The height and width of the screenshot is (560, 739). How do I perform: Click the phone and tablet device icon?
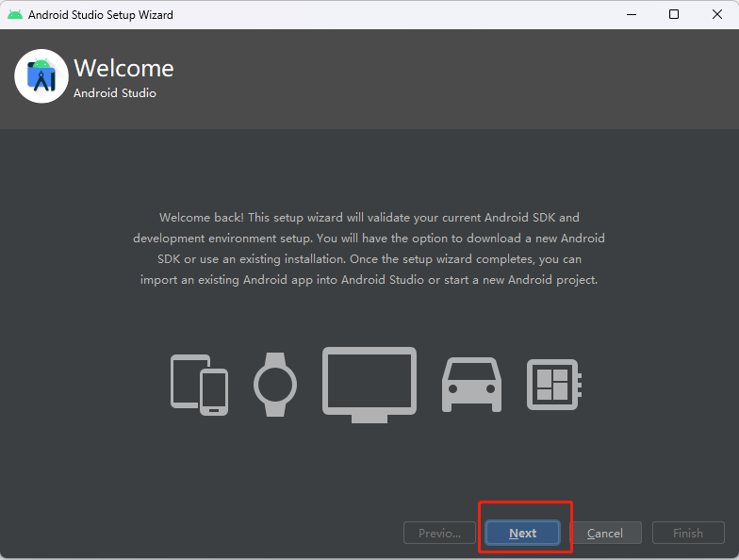[x=200, y=385]
